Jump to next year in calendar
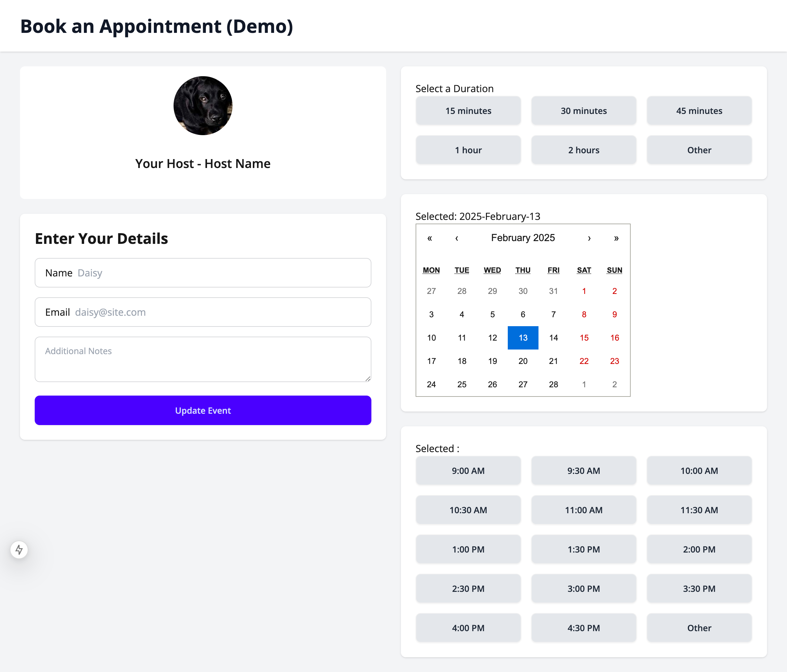Viewport: 787px width, 672px height. [x=616, y=238]
